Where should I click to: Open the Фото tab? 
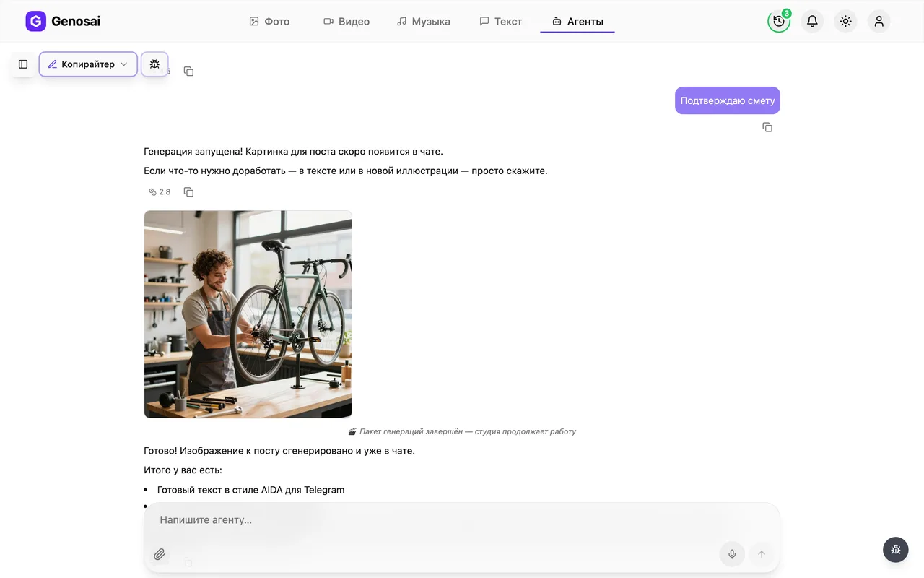269,22
